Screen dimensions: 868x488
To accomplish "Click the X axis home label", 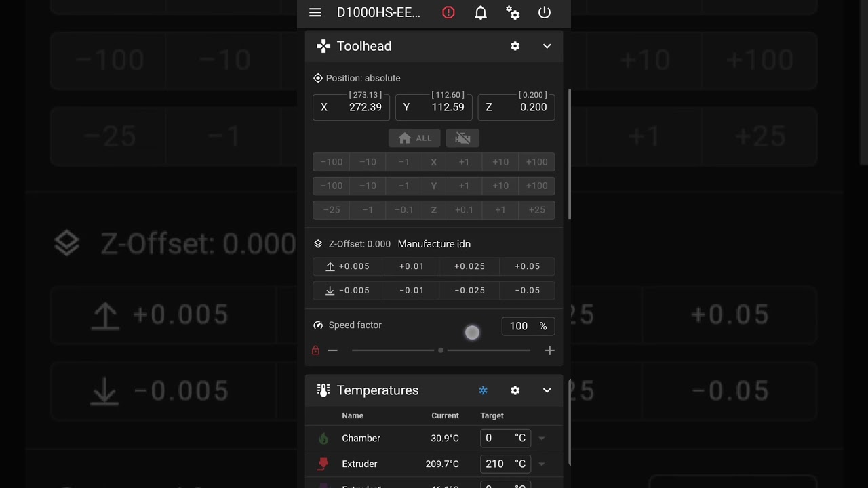I will click(434, 162).
